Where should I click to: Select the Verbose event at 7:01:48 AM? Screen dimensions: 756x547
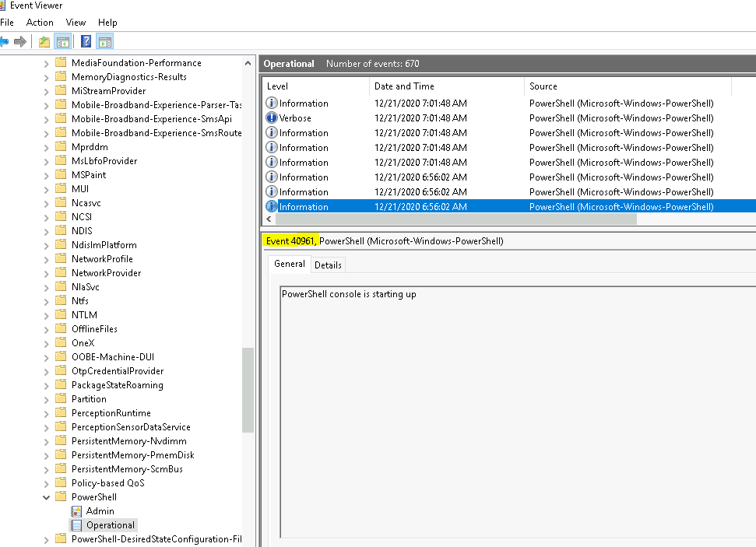point(510,118)
